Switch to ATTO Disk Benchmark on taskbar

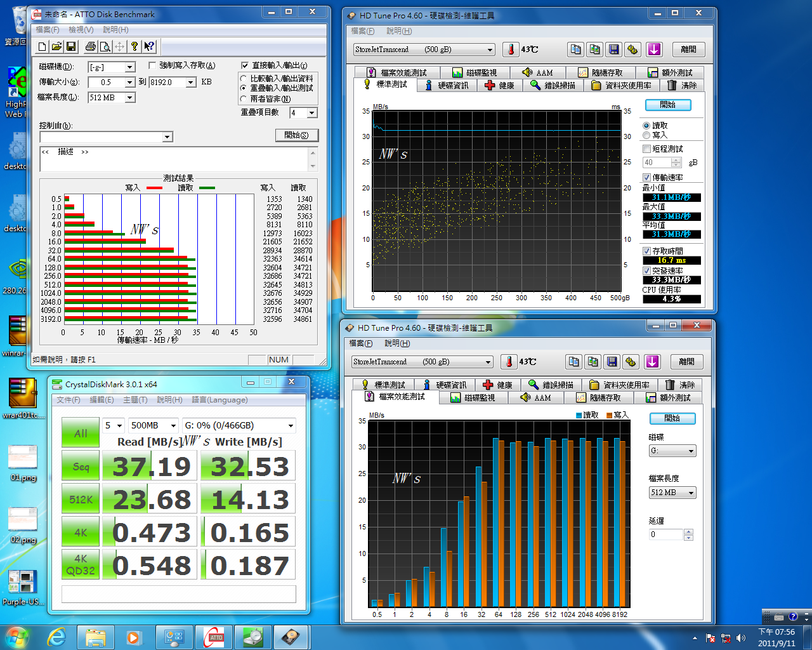click(x=214, y=637)
